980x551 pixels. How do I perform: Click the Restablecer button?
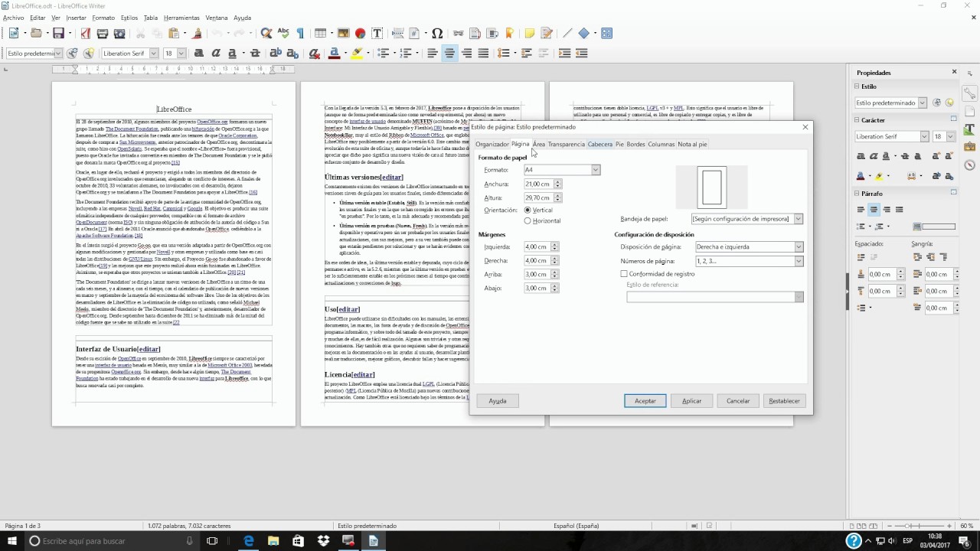click(785, 401)
